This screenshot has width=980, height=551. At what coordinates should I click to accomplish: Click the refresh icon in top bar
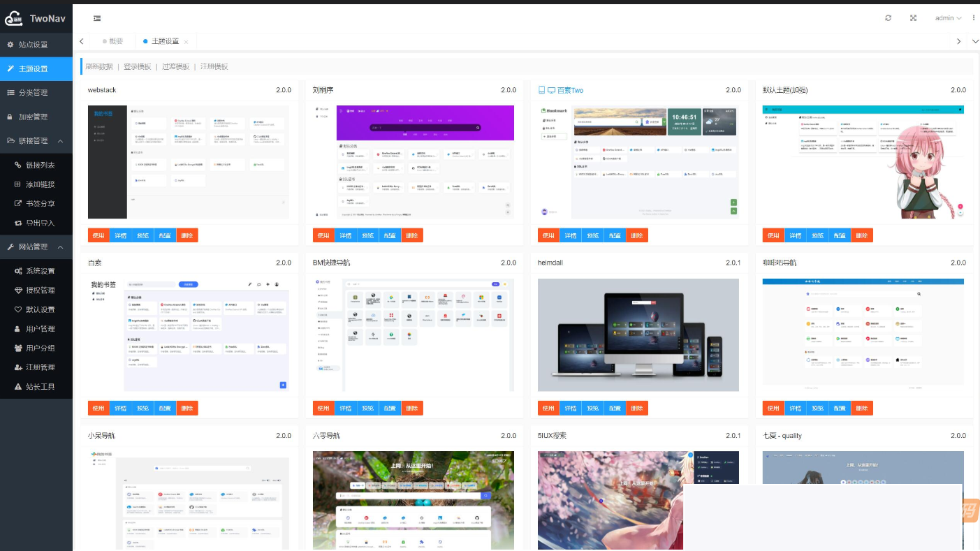888,18
